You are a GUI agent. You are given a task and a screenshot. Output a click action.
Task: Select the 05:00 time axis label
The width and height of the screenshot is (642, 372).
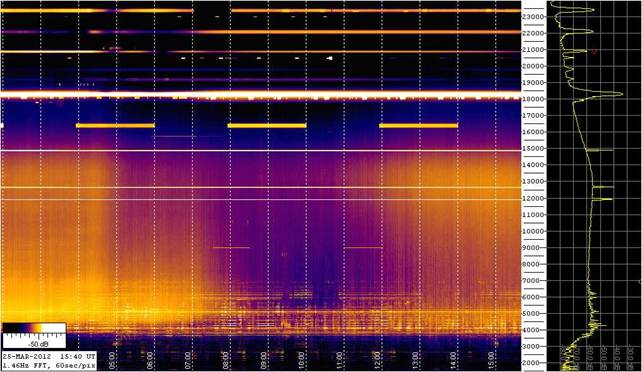coord(112,360)
